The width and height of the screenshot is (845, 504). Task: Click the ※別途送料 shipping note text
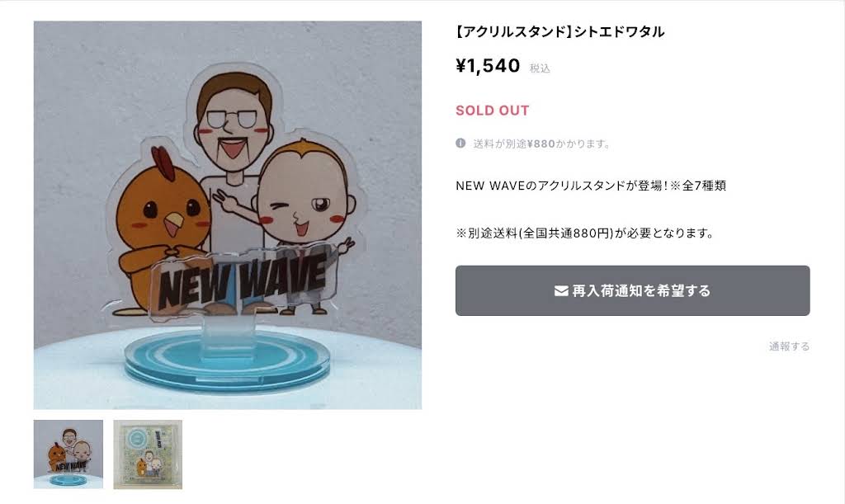(585, 233)
